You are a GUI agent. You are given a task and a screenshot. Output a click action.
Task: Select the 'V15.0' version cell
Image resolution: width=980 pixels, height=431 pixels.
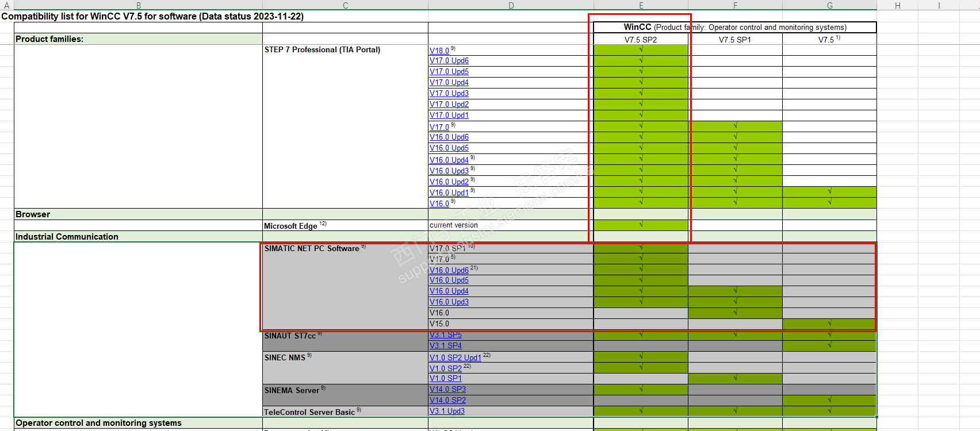511,324
